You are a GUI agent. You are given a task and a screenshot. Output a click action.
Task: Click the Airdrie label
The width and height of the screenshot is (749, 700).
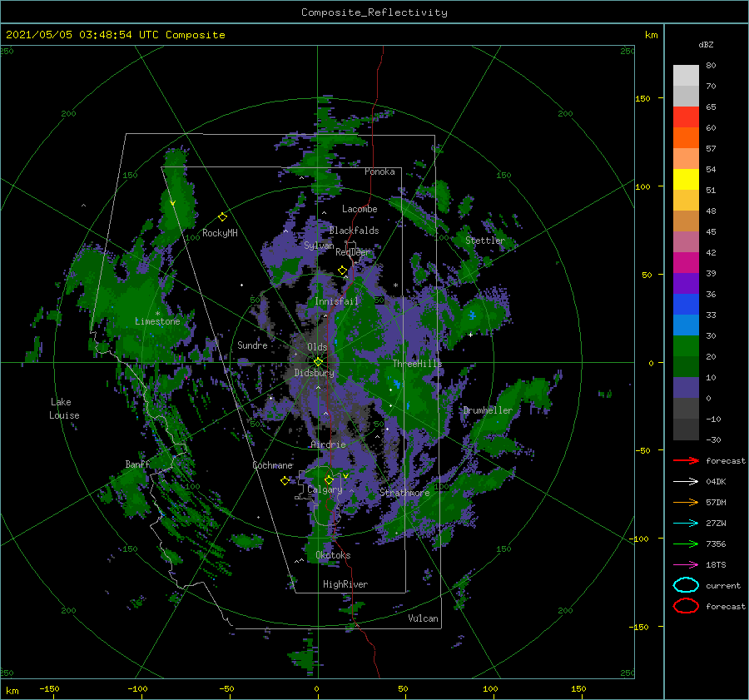(328, 444)
